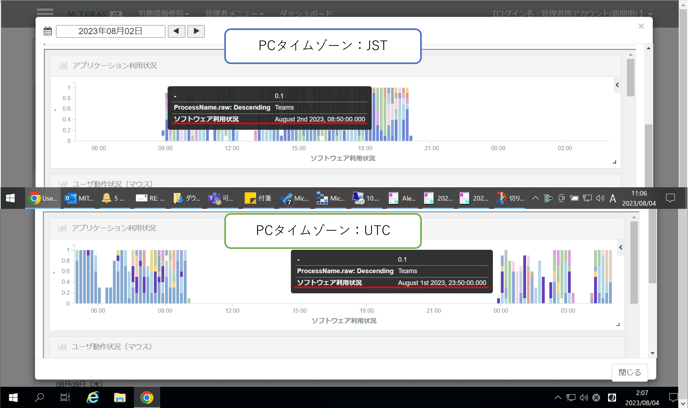
Task: Click the 2023年08月02日 date input field
Action: click(x=110, y=32)
